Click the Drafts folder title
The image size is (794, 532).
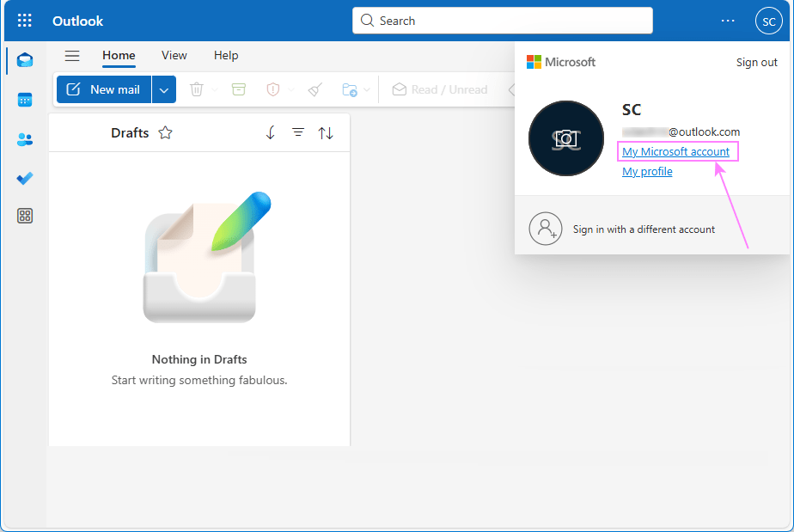[x=130, y=132]
